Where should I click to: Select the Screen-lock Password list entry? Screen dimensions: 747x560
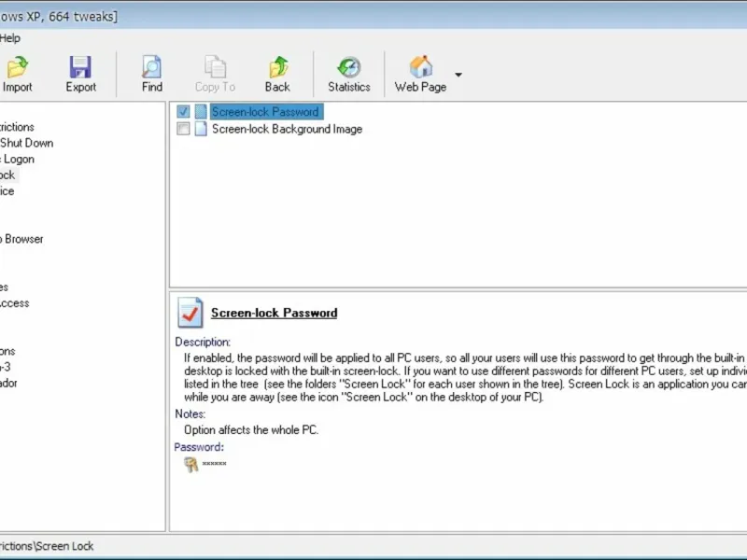266,112
